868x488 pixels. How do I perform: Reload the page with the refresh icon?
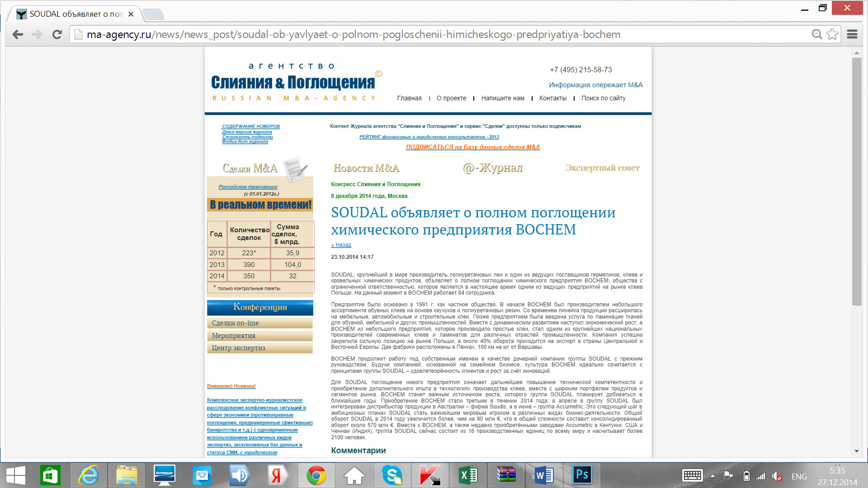point(57,34)
